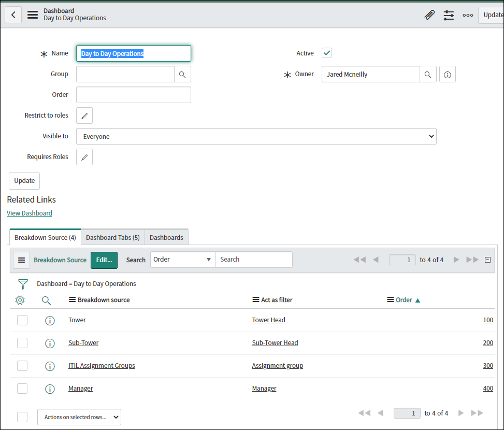The width and height of the screenshot is (504, 430).
Task: Select the Tower row checkbox
Action: coord(22,320)
